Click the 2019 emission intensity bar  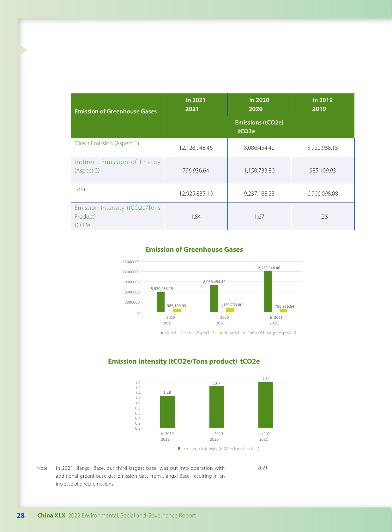click(x=167, y=412)
